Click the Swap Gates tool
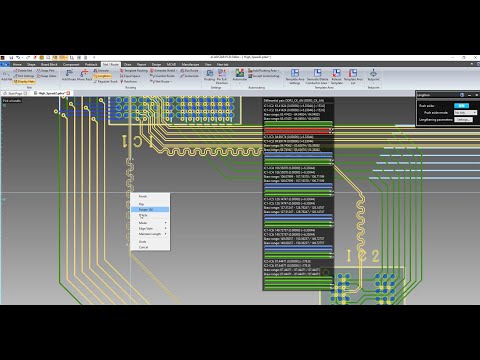 (x=46, y=76)
